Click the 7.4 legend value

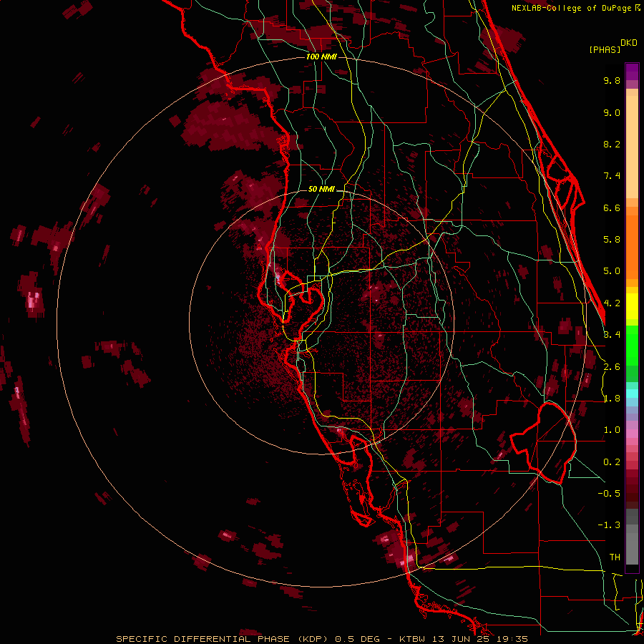click(612, 176)
